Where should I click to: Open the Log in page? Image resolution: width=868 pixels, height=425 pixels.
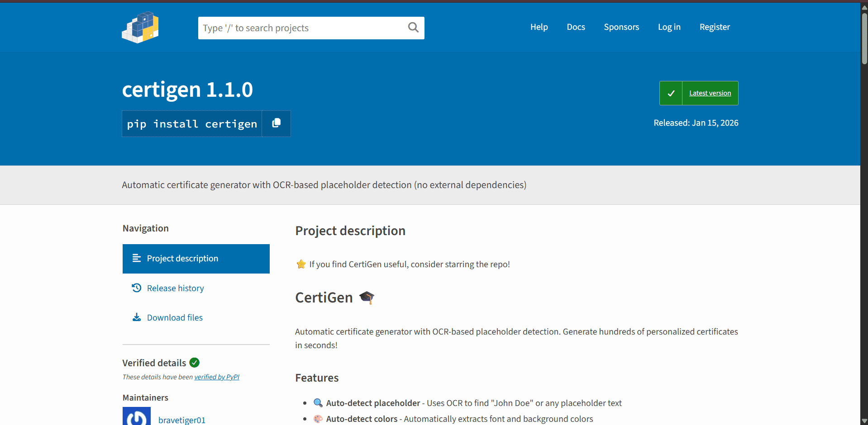[x=669, y=27]
